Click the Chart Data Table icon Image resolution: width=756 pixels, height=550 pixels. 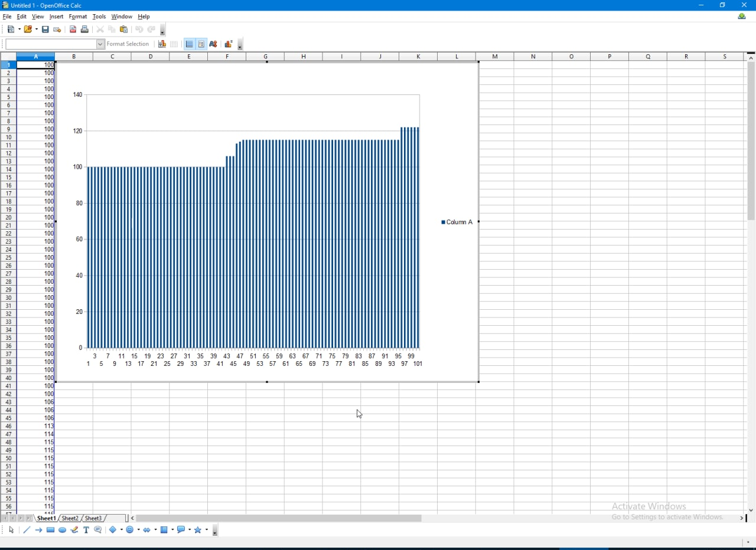[x=174, y=44]
